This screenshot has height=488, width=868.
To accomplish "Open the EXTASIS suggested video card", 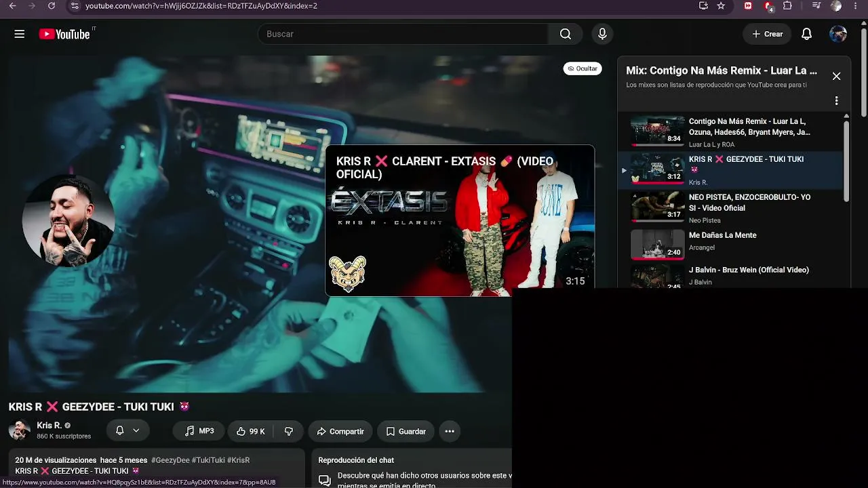I will point(460,220).
